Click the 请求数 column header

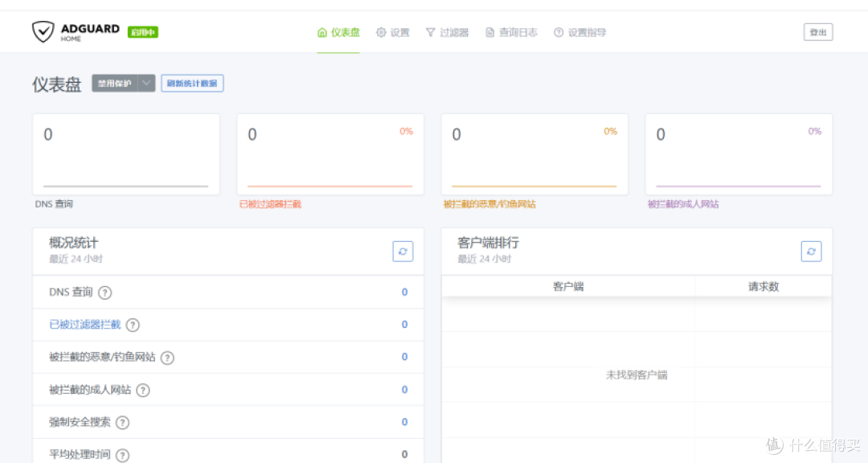point(764,286)
